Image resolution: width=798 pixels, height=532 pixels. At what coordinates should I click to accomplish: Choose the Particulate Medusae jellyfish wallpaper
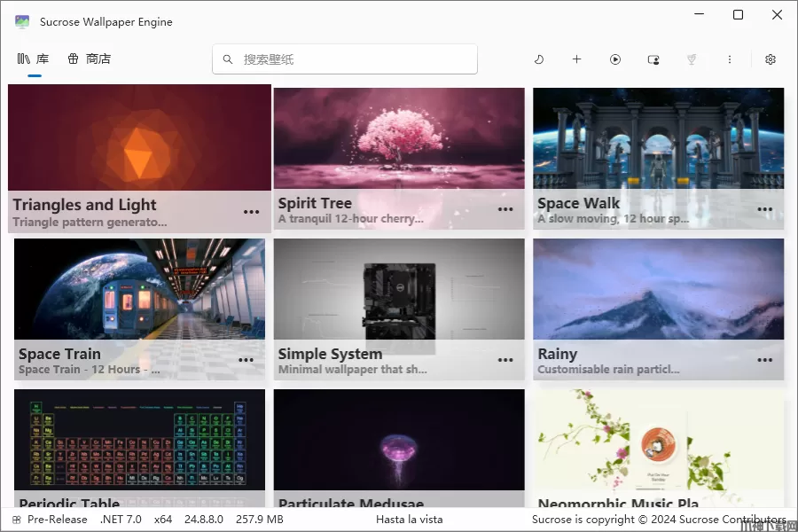click(x=399, y=439)
